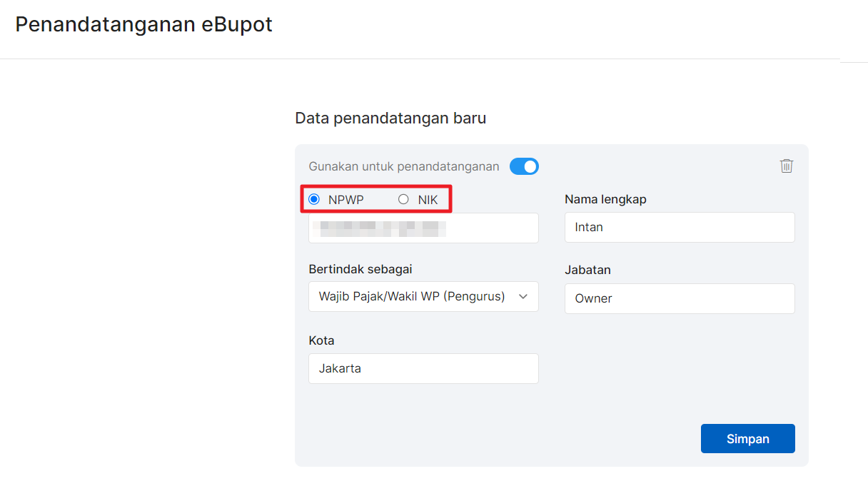Click the Data penandatangan baru heading
Viewport: 868px width, 496px height.
pos(390,118)
